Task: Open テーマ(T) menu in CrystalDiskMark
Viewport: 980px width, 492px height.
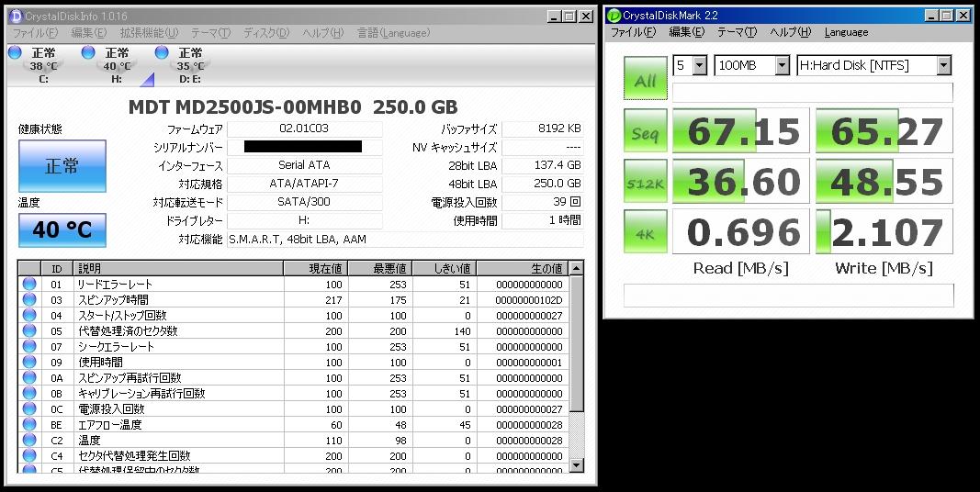Action: click(737, 32)
